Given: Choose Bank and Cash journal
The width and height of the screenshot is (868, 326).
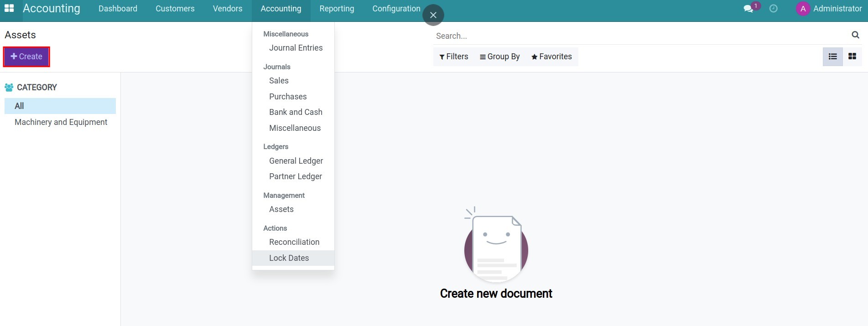Looking at the screenshot, I should pos(296,112).
